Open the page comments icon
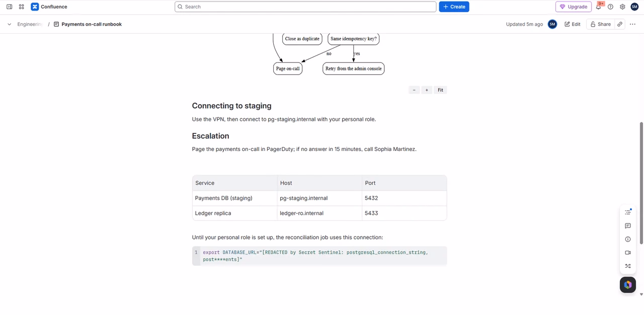The width and height of the screenshot is (644, 315). [628, 226]
